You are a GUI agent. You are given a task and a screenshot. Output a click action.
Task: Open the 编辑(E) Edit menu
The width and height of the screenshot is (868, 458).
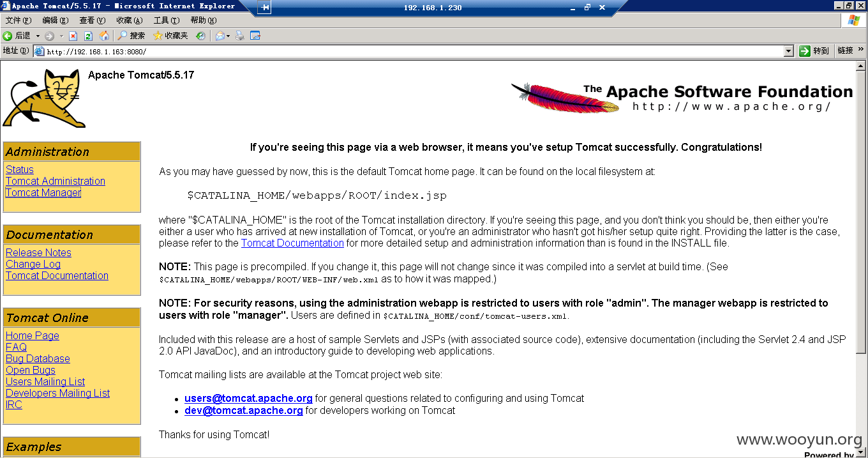[55, 20]
